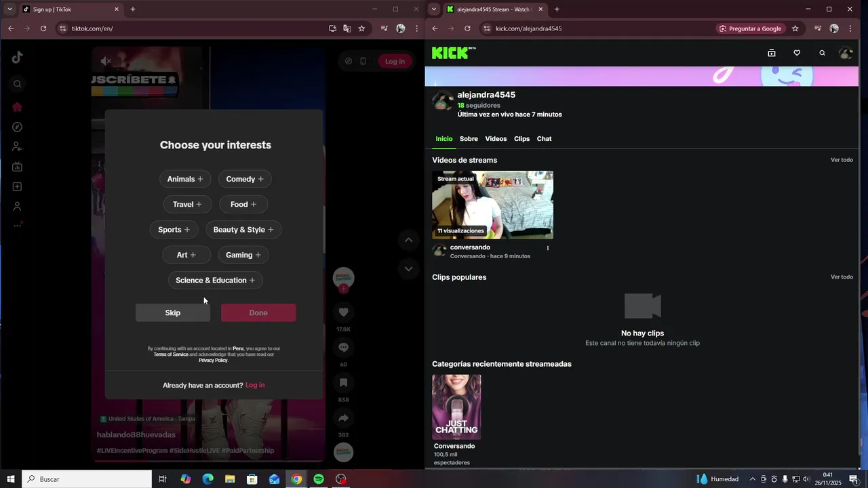Image resolution: width=868 pixels, height=488 pixels.
Task: Switch to Videos tab on Kick
Action: tap(496, 139)
